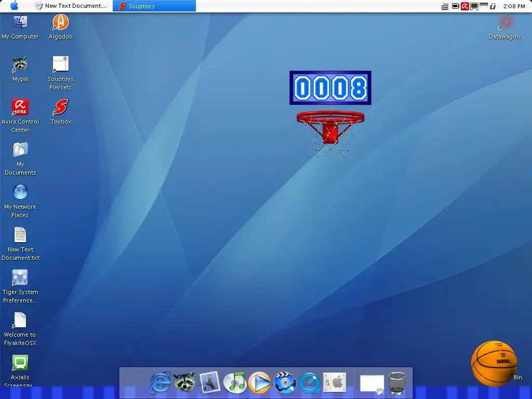532x399 pixels.
Task: Click the Souptoys basketball toy
Action: point(494,363)
